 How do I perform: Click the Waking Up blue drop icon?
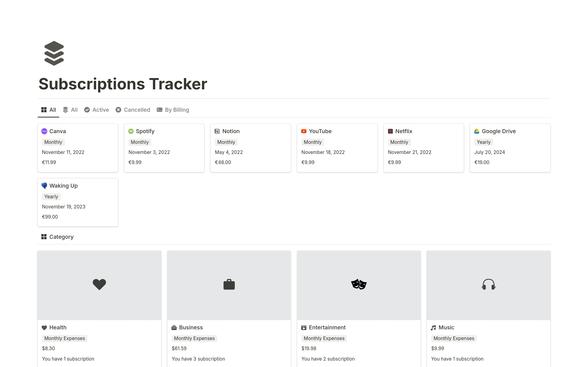click(44, 185)
